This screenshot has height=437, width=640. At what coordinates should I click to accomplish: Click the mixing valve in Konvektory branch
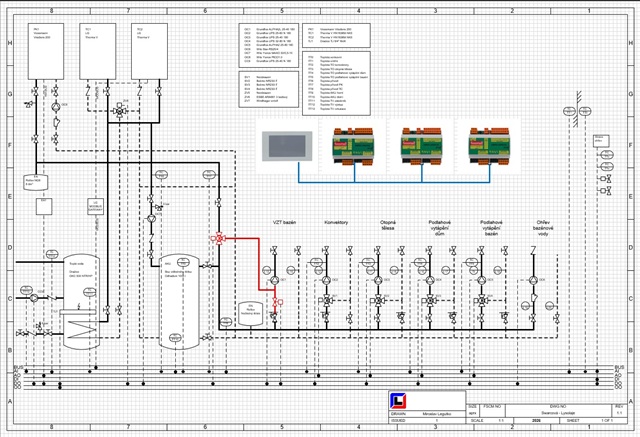[327, 301]
